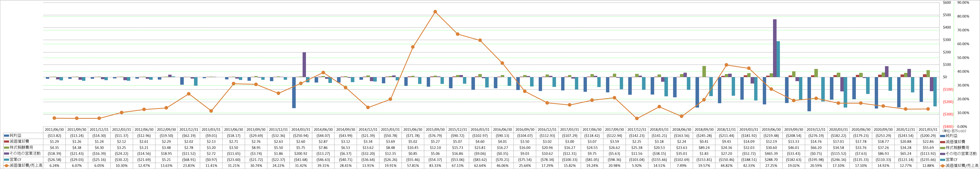Select other operating activities cell ($113.92)
The image size is (980, 169).
(927, 154)
